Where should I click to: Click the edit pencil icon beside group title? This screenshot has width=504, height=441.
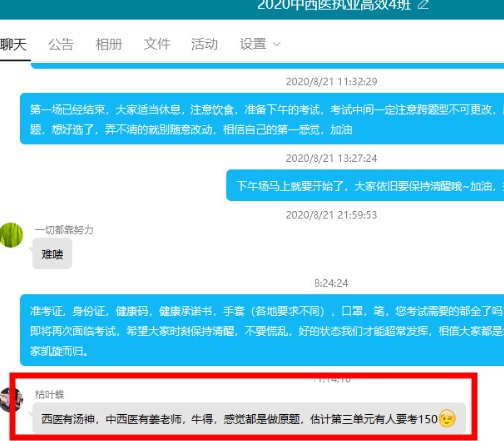(423, 5)
